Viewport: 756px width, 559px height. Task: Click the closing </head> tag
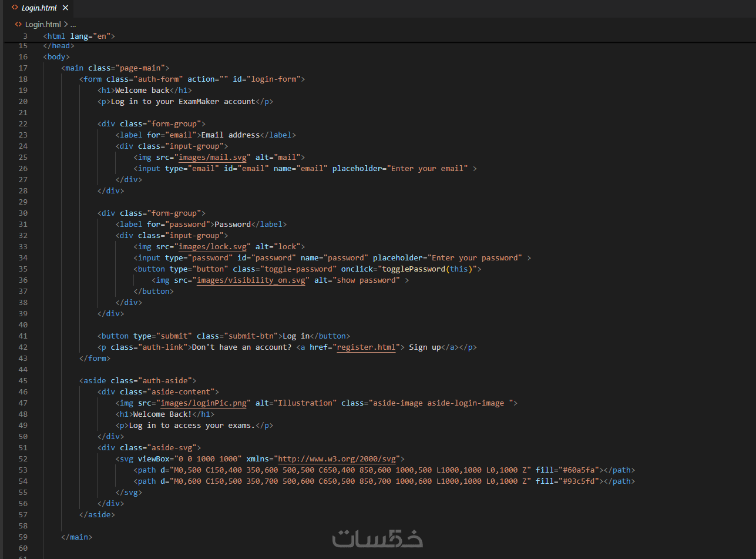pyautogui.click(x=59, y=45)
